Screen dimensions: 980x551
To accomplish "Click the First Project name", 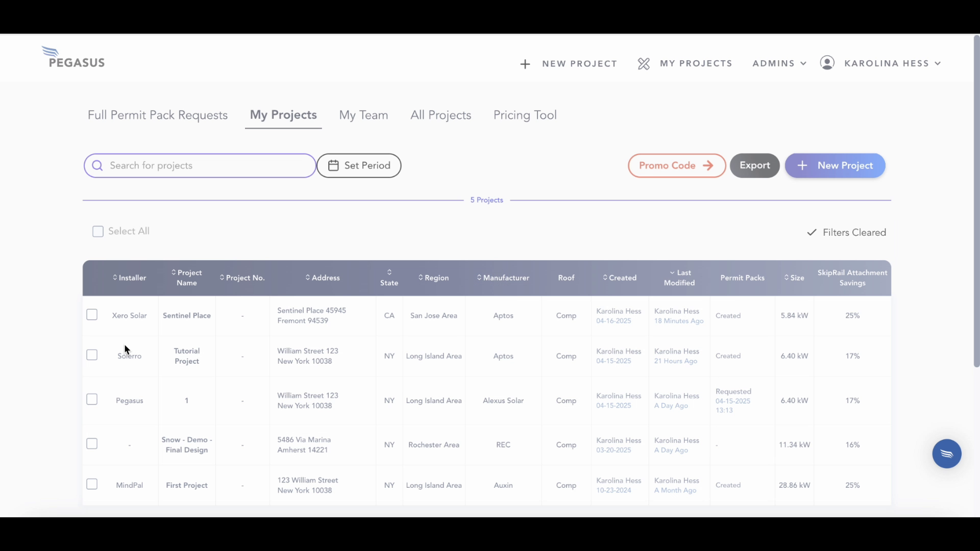I will click(x=187, y=485).
